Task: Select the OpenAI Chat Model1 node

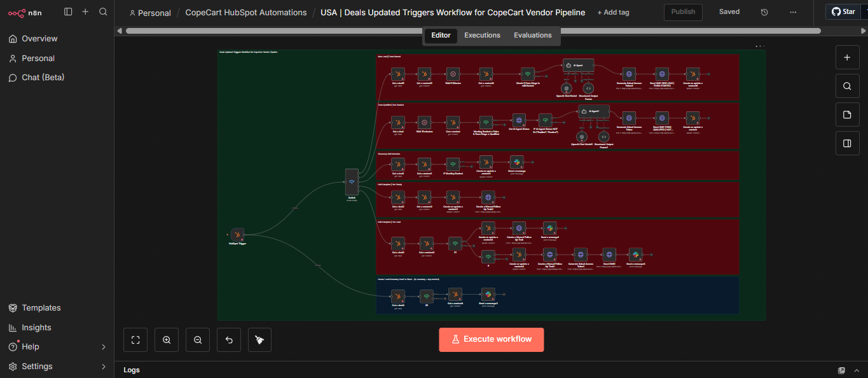Action: [581, 136]
